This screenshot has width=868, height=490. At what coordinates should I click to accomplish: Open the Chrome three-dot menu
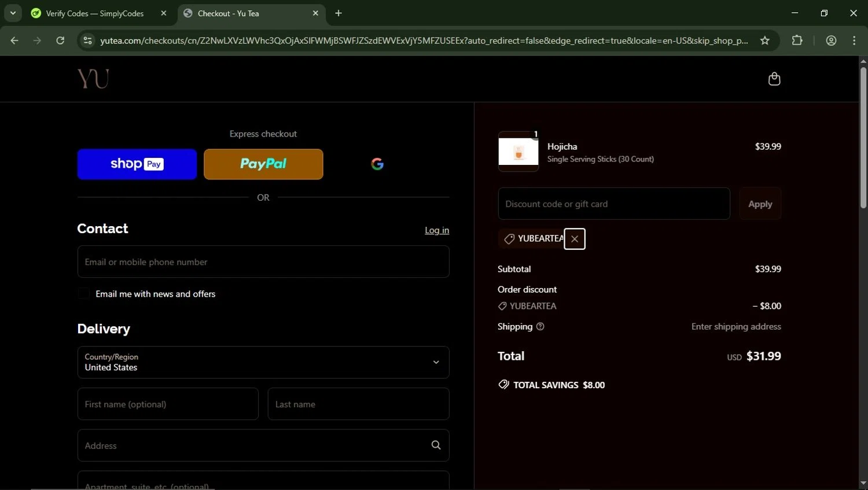pos(854,40)
